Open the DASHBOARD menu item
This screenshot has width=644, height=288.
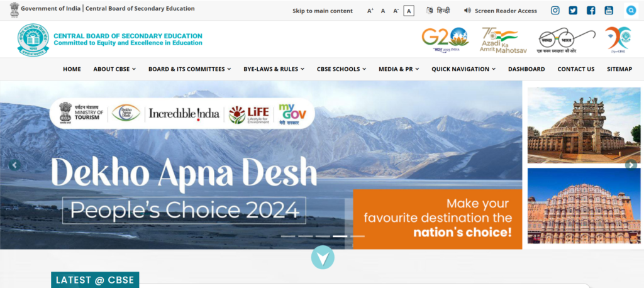coord(526,69)
